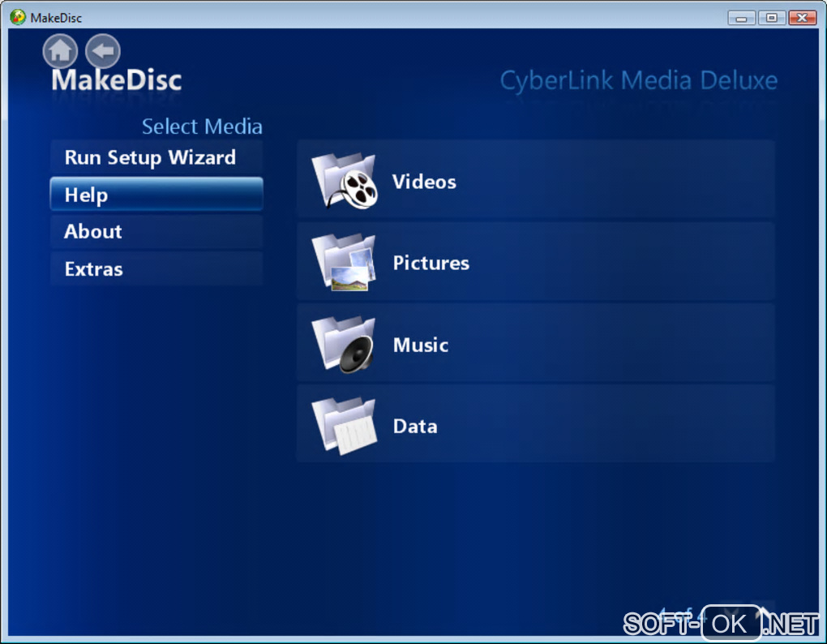Open the Help menu item
Viewport: 827px width, 644px height.
[x=156, y=195]
